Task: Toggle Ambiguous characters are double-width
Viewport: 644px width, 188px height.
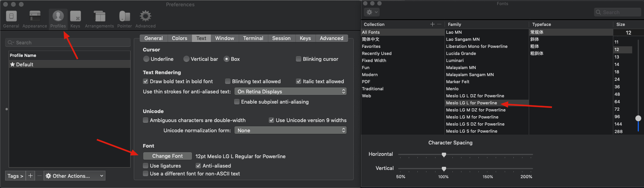Action: pyautogui.click(x=146, y=120)
